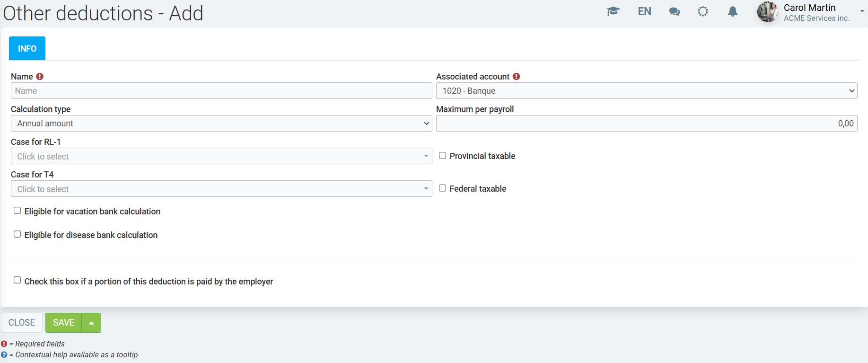
Task: Open the Associated account dropdown
Action: tap(646, 91)
